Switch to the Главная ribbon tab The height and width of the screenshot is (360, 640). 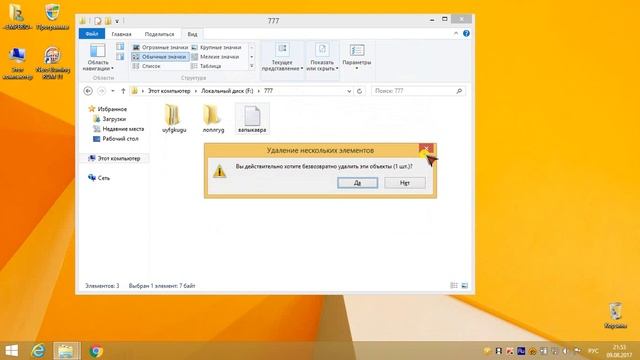[x=121, y=34]
